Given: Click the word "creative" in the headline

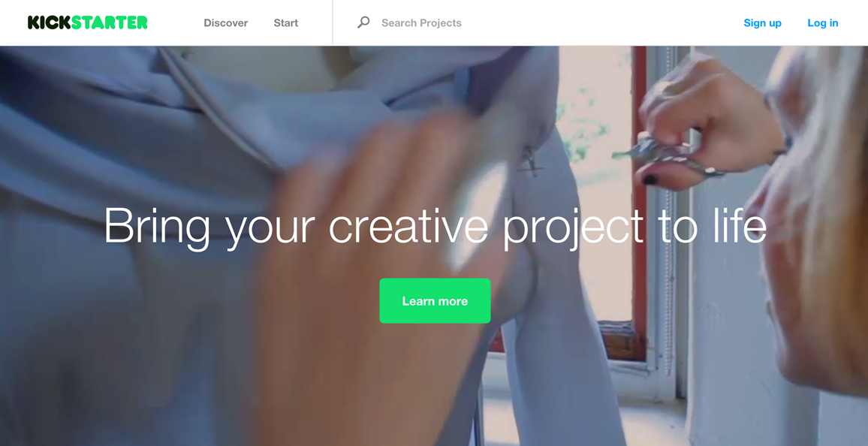Looking at the screenshot, I should point(408,226).
